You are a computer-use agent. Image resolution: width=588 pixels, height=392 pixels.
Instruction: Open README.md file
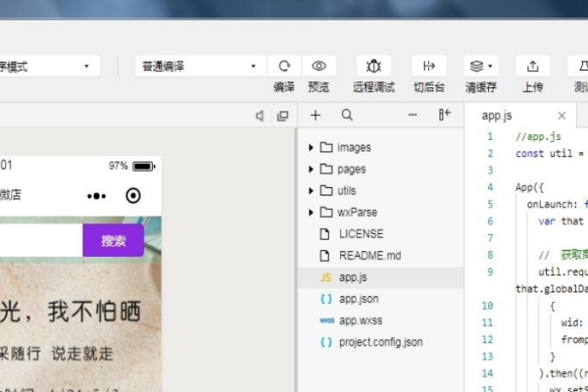point(380,256)
